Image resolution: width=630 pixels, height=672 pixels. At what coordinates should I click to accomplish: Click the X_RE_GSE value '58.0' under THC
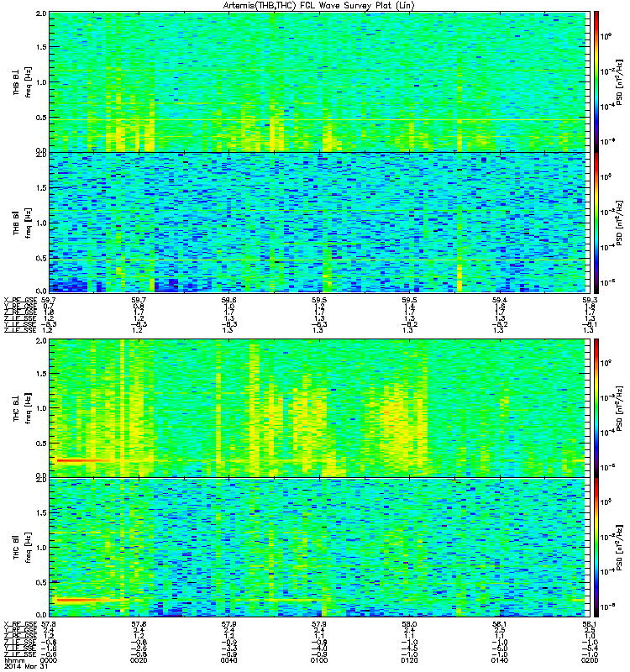pyautogui.click(x=409, y=624)
